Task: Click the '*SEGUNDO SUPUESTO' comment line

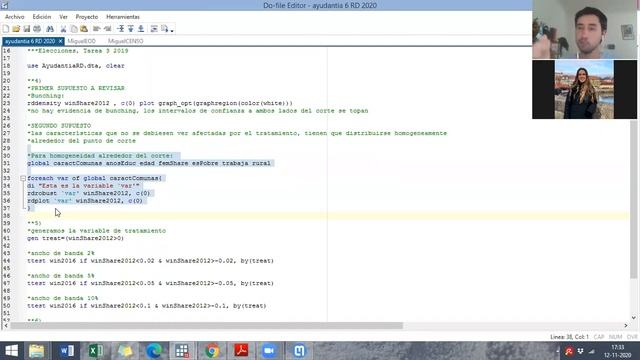Action: (59, 126)
